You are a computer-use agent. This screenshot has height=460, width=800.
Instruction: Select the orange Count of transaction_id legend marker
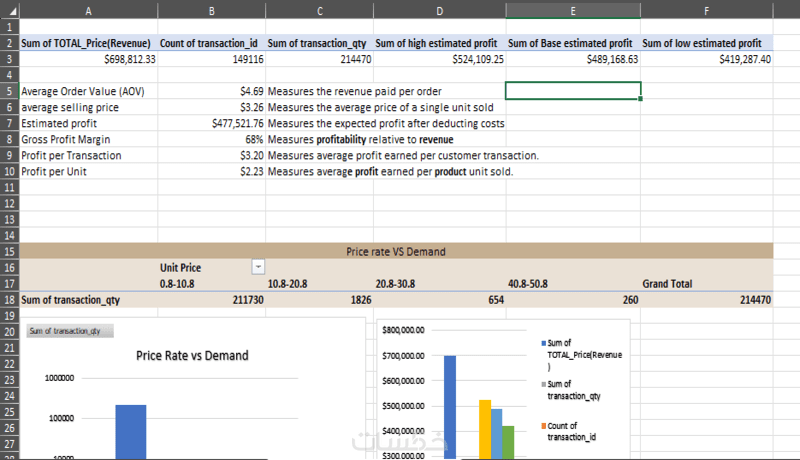tap(542, 426)
